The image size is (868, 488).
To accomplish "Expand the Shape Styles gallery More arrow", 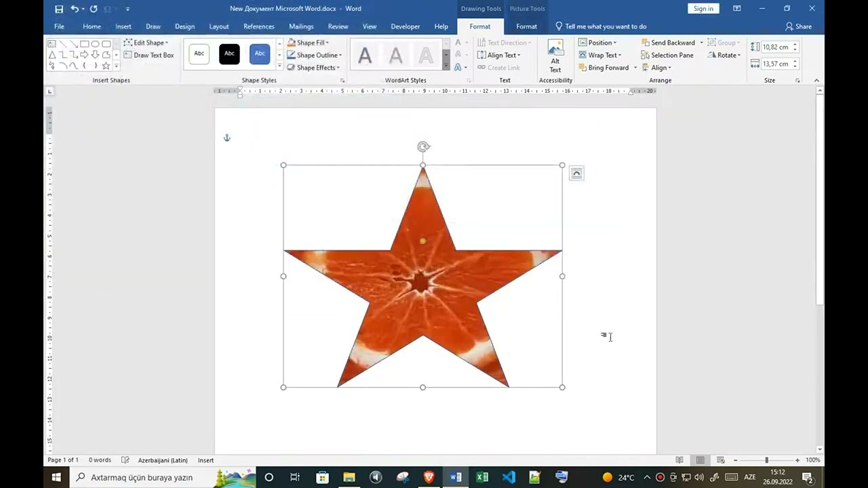I will (279, 66).
